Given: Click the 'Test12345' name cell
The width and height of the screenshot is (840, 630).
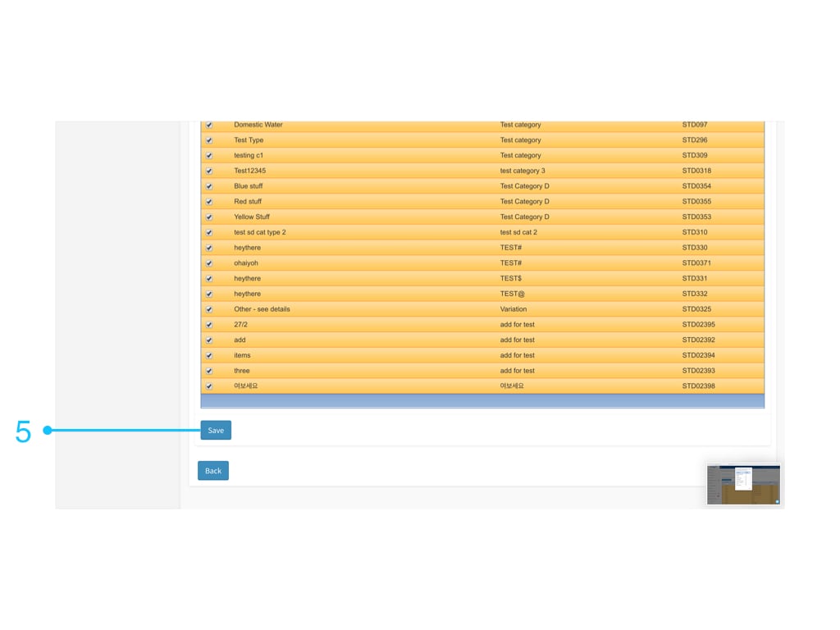Looking at the screenshot, I should point(249,171).
